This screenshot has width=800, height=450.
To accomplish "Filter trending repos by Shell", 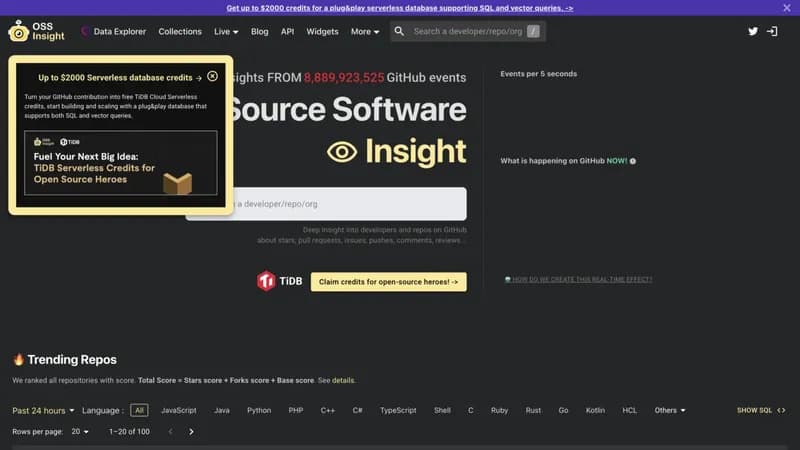I will pos(442,410).
